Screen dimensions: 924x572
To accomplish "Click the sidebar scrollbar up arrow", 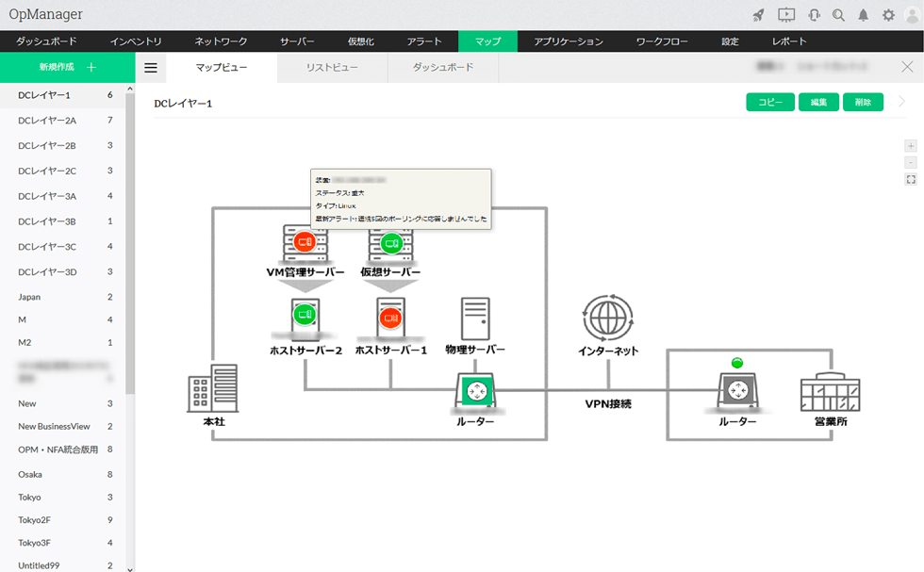I will (130, 89).
